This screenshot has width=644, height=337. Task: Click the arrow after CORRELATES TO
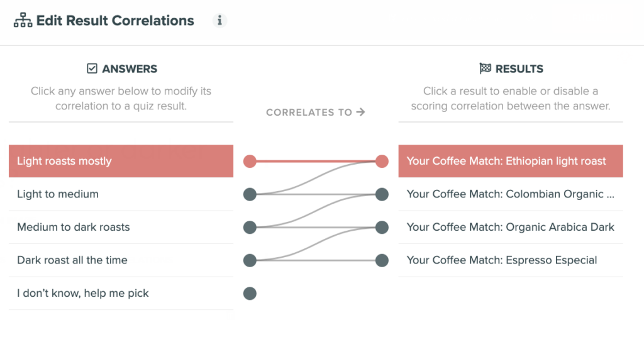[360, 112]
